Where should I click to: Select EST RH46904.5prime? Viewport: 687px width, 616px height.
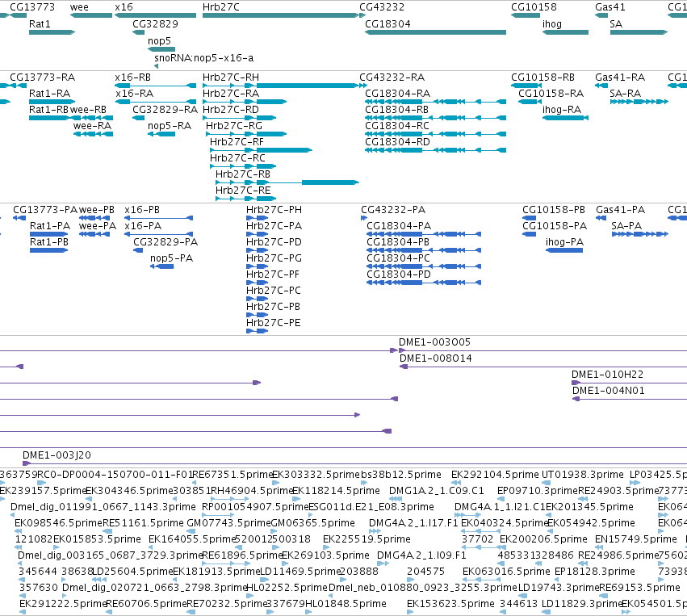pos(253,491)
